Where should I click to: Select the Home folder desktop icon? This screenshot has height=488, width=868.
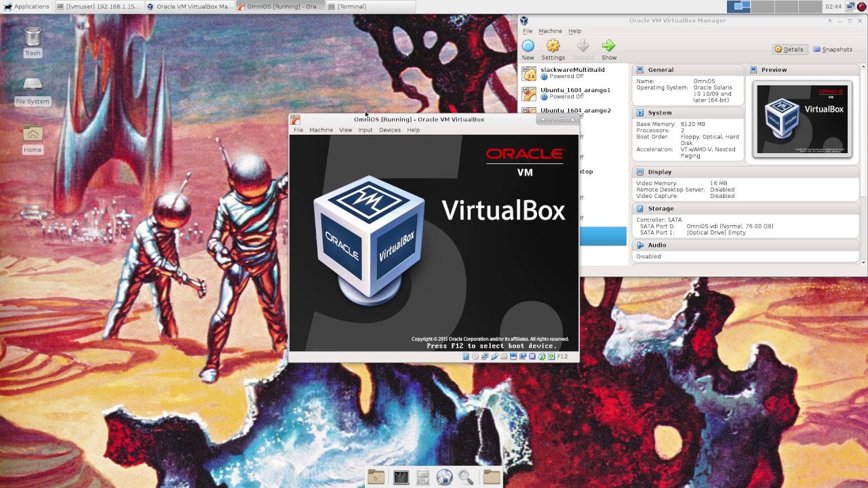point(33,133)
